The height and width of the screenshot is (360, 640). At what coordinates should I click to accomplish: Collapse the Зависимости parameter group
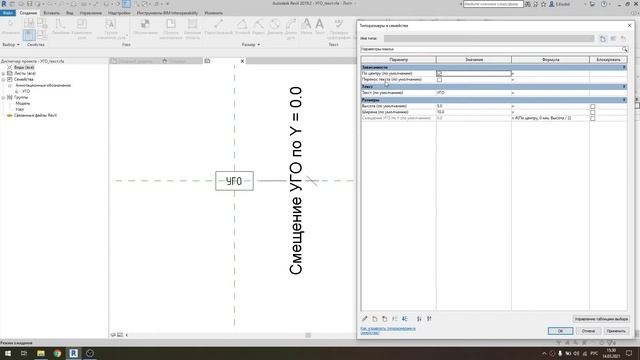[x=624, y=67]
